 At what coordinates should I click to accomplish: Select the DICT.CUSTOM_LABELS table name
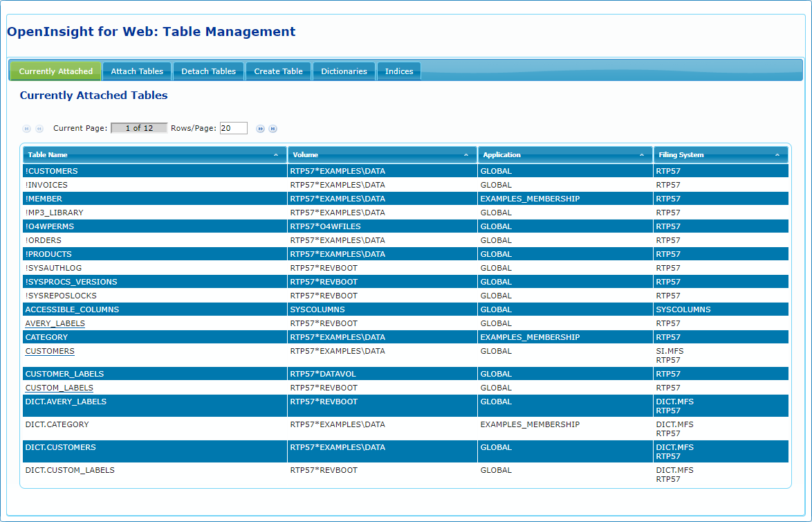[x=70, y=470]
